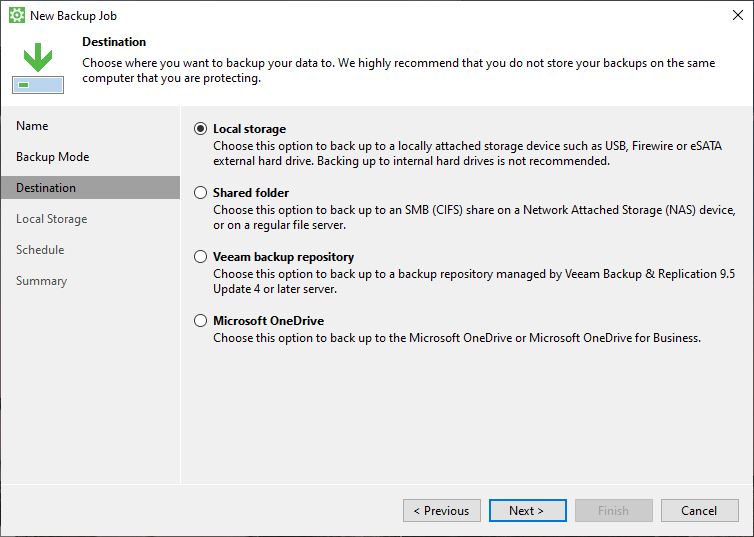Choose the Veeam backup repository option
Image resolution: width=754 pixels, height=537 pixels.
coord(201,257)
